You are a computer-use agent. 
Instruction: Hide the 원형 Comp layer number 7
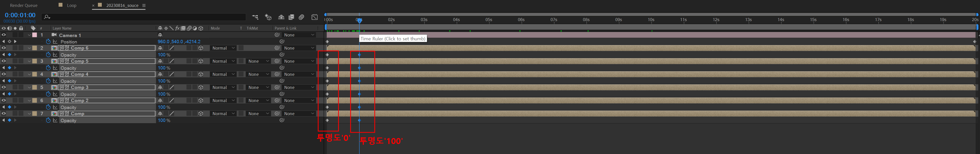coord(4,114)
